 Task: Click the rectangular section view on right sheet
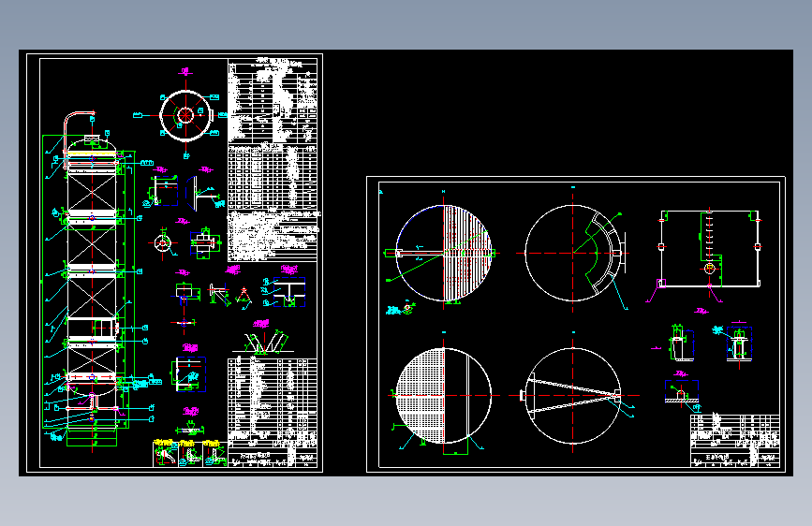pos(710,249)
